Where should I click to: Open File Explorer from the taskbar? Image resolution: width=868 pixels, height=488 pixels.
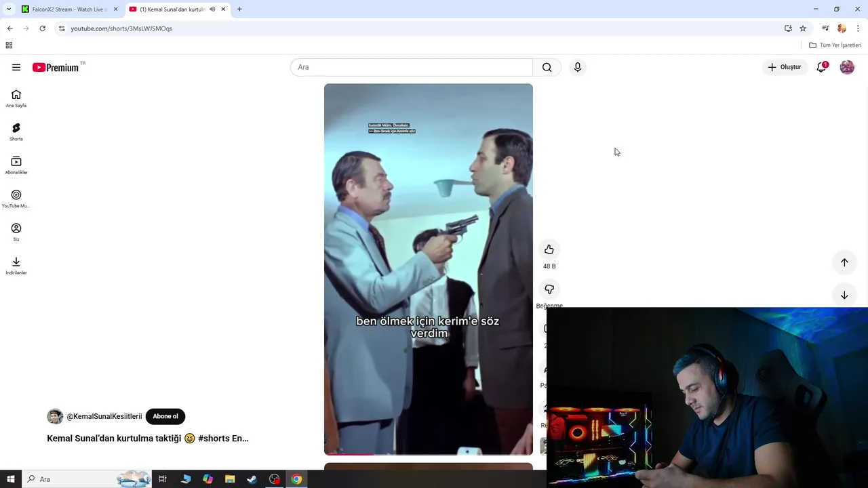pyautogui.click(x=230, y=479)
